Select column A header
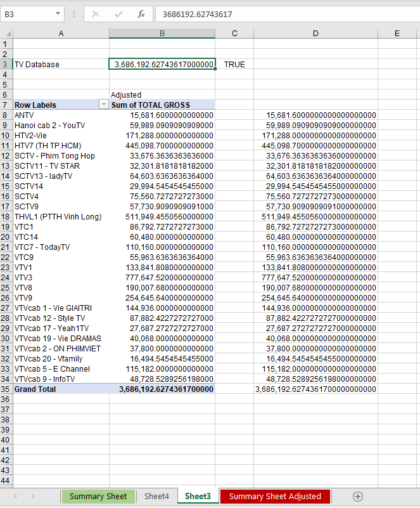The height and width of the screenshot is (508, 420). (61, 34)
